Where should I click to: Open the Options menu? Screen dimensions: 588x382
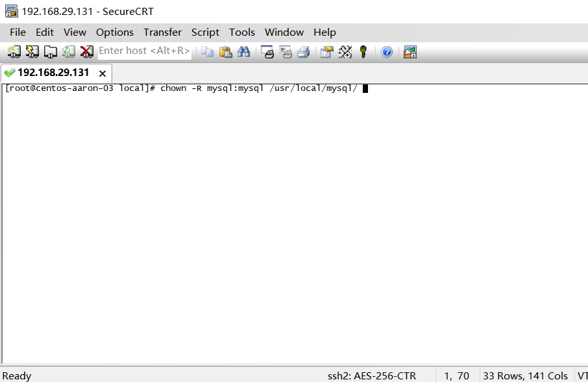pos(115,32)
